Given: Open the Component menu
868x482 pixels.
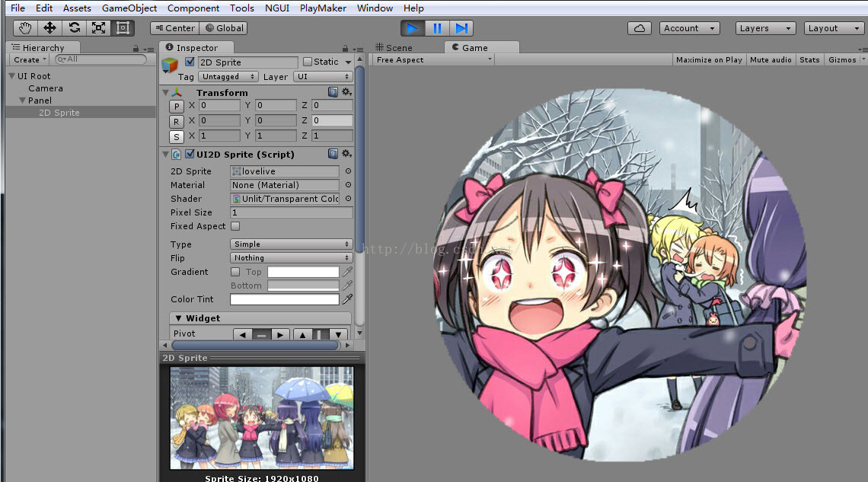Looking at the screenshot, I should (x=193, y=8).
